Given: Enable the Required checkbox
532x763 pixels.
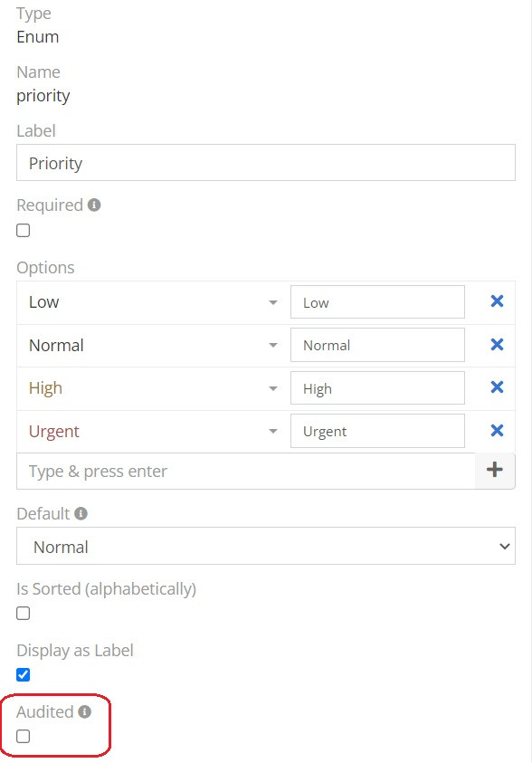Looking at the screenshot, I should [23, 230].
